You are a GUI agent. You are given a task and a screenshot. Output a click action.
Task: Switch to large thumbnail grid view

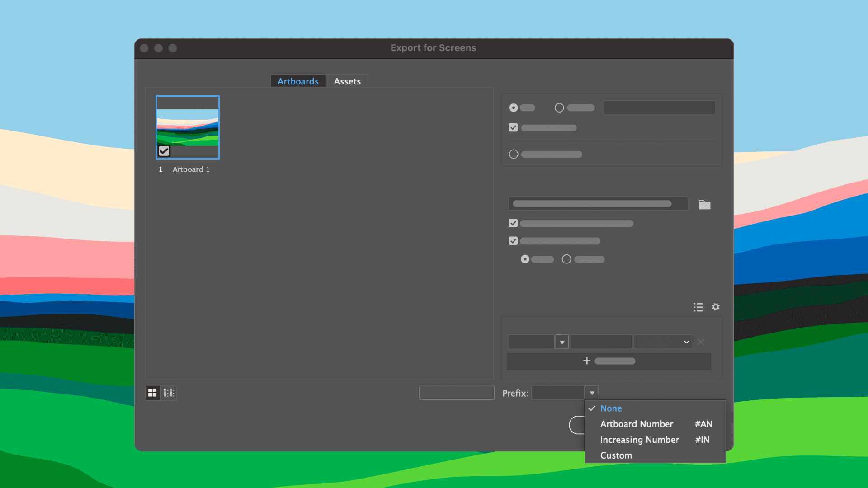152,393
